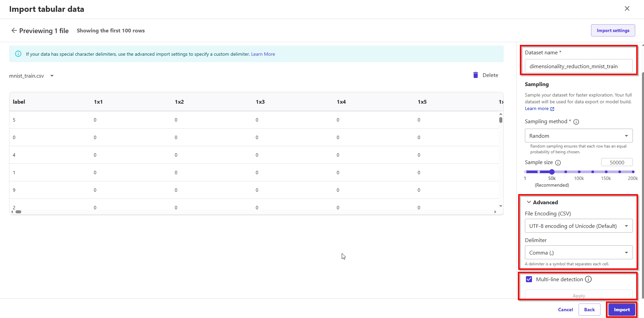Close the Import tabular data dialog
Viewport: 644px width, 318px height.
pos(627,8)
